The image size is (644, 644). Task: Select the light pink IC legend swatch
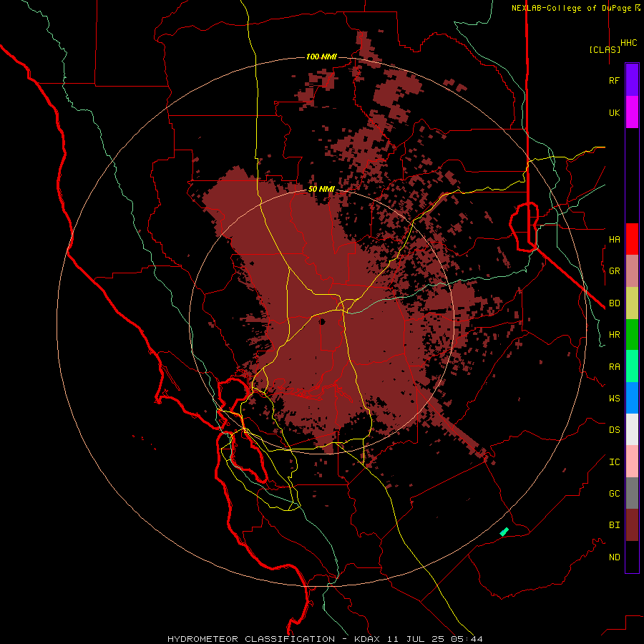coord(632,462)
